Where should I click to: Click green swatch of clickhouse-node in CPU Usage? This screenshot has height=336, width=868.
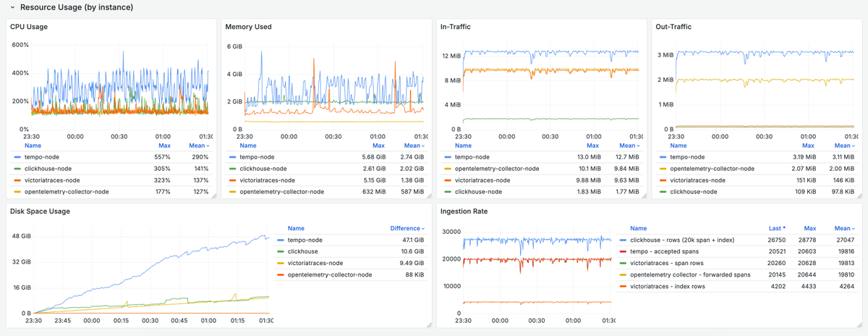point(17,168)
